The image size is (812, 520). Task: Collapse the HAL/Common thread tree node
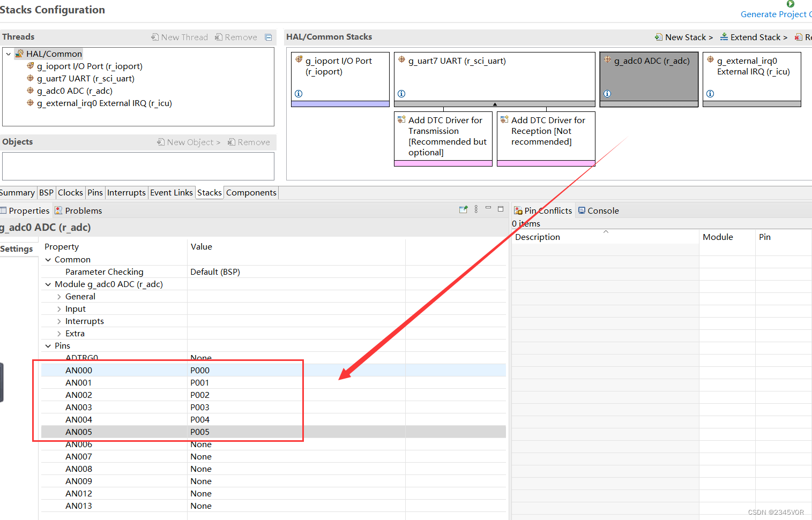pyautogui.click(x=9, y=54)
